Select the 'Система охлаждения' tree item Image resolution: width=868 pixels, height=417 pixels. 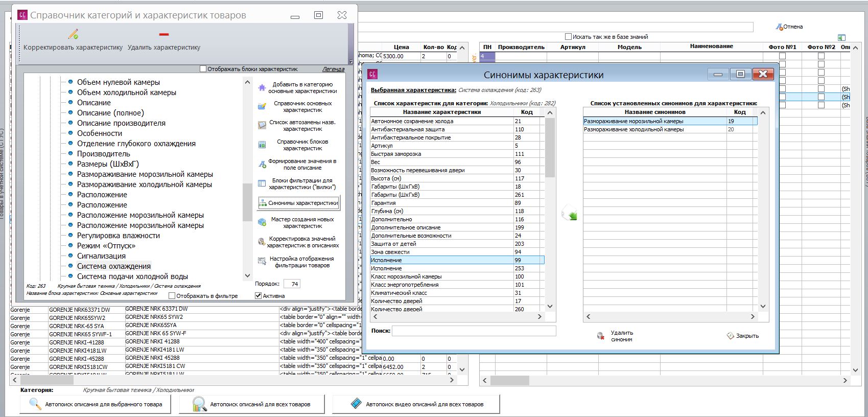pyautogui.click(x=114, y=266)
